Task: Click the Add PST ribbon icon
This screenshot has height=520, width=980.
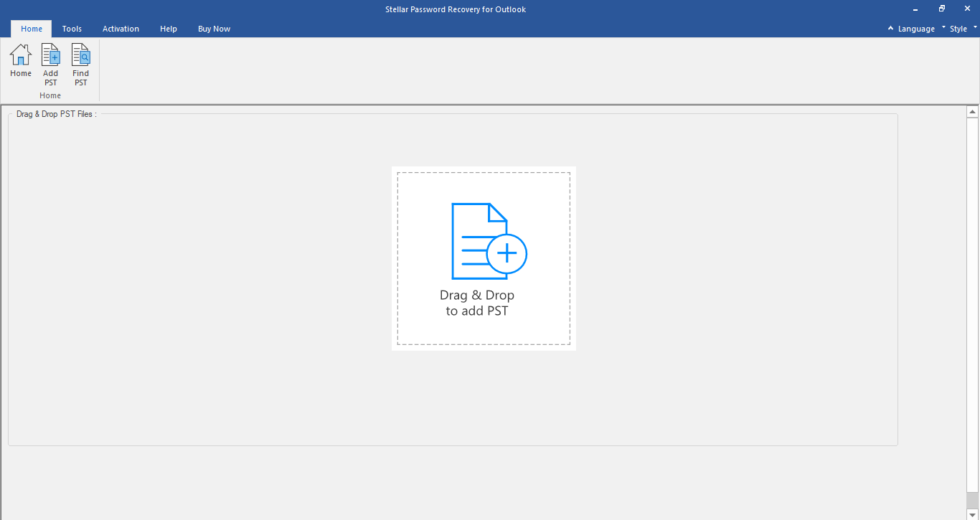Action: (x=50, y=64)
